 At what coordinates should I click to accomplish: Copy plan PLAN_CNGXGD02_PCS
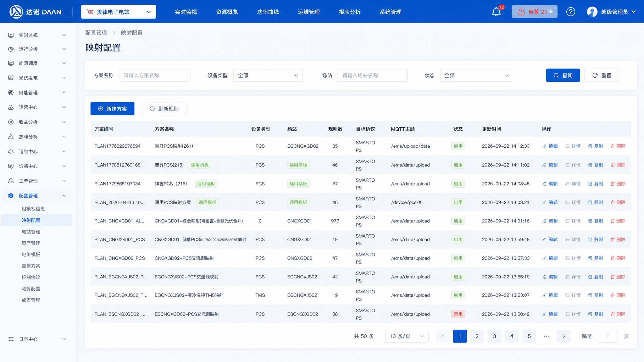[x=596, y=258]
